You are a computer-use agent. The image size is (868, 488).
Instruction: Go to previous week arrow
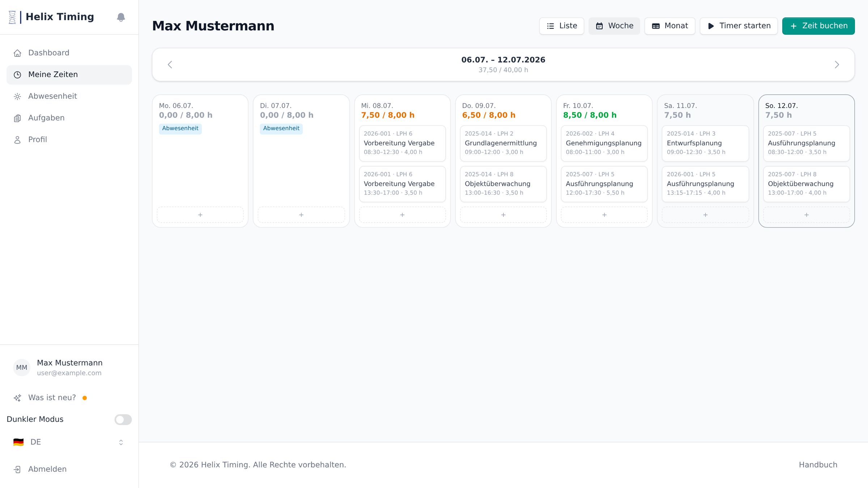[x=170, y=65]
